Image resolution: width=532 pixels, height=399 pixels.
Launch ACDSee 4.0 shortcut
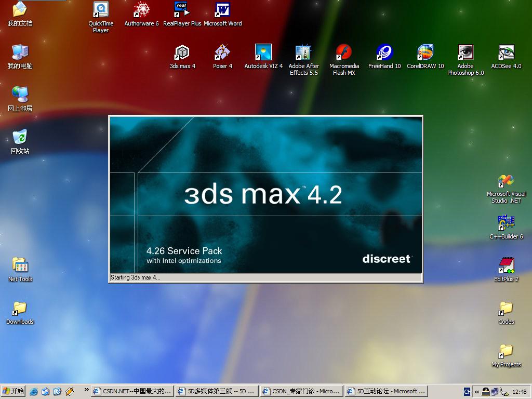(x=506, y=52)
